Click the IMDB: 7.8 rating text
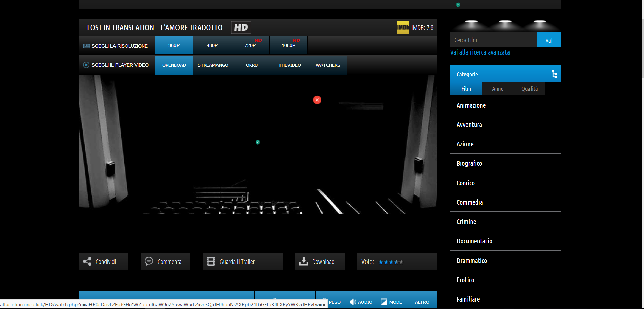This screenshot has width=644, height=309. 422,28
